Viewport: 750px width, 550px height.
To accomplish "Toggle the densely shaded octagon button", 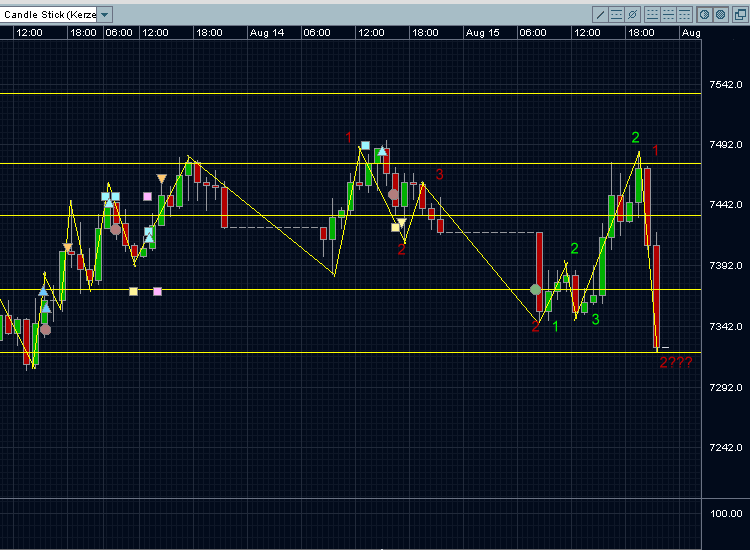I will click(x=721, y=14).
